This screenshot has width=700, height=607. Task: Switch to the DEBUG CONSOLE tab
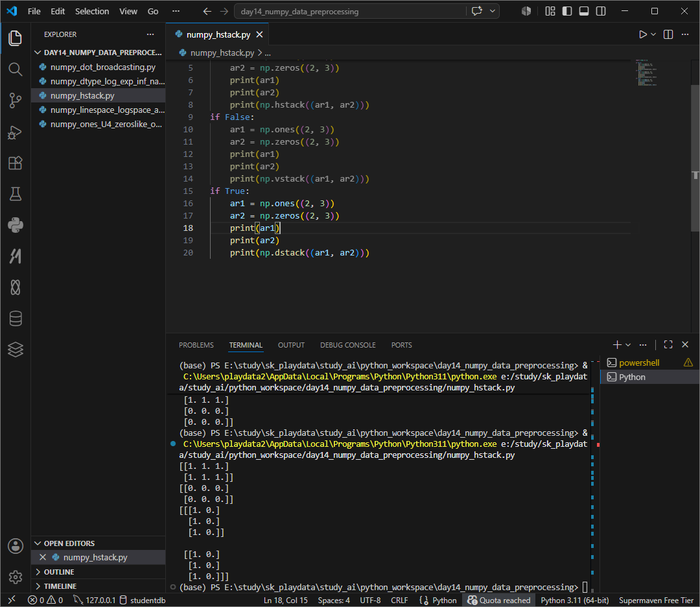click(348, 345)
